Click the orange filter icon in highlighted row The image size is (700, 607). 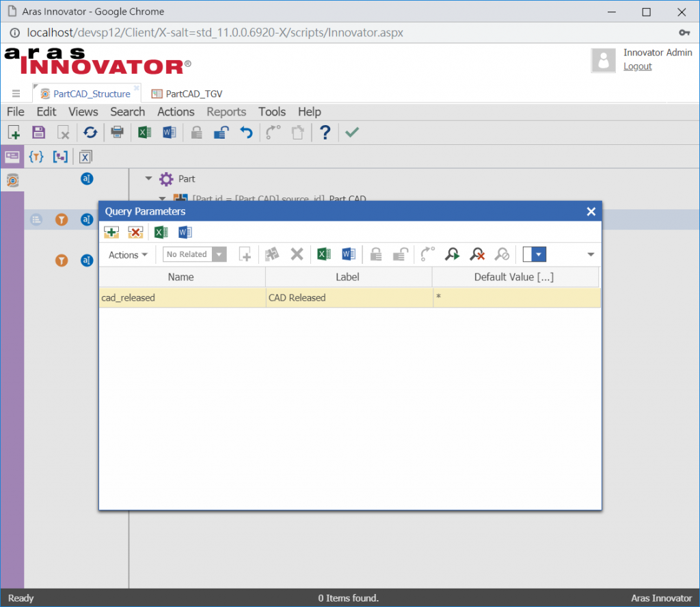tap(62, 219)
